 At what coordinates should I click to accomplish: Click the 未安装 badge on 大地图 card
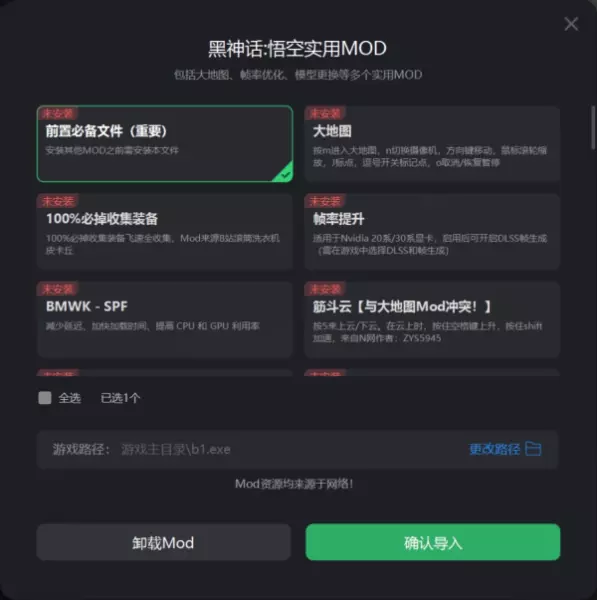(325, 113)
